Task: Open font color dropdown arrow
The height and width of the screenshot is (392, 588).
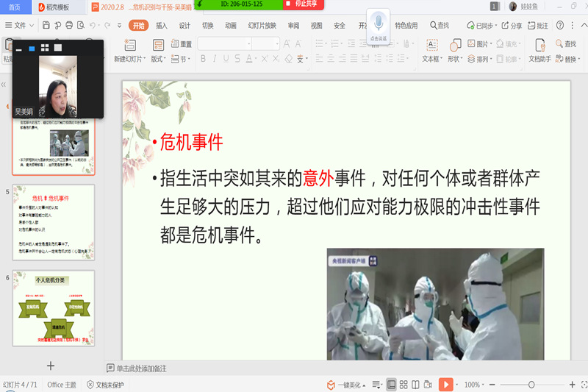Action: click(256, 59)
